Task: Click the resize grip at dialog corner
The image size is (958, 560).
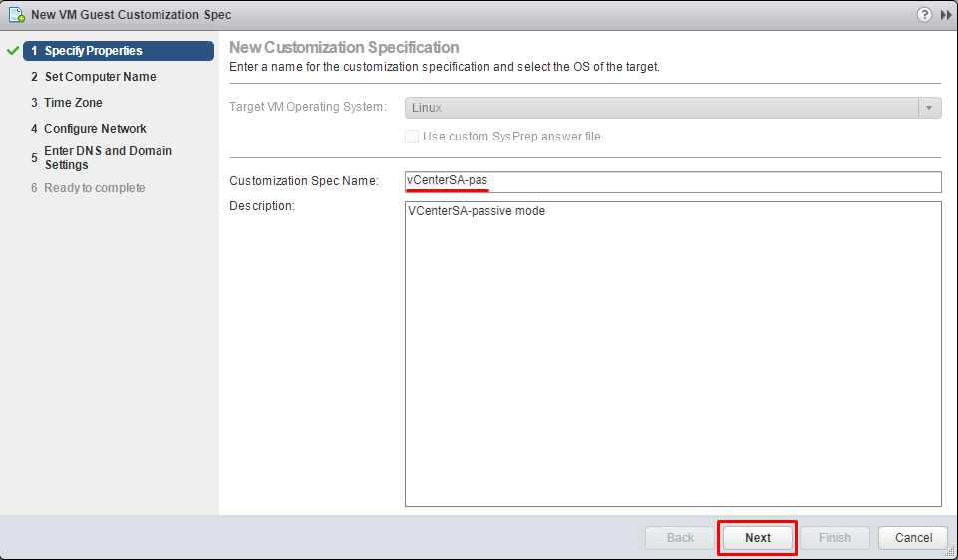Action: [x=950, y=553]
